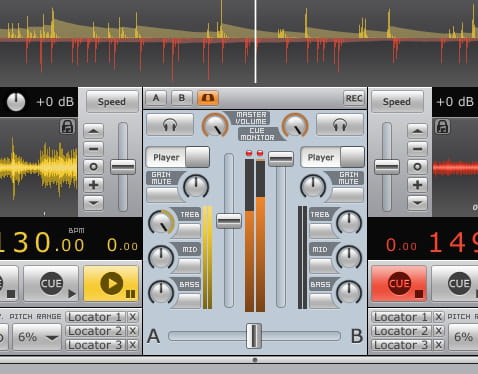The height and width of the screenshot is (374, 478).
Task: Toggle key lock icon on right deck
Action: pos(442,127)
